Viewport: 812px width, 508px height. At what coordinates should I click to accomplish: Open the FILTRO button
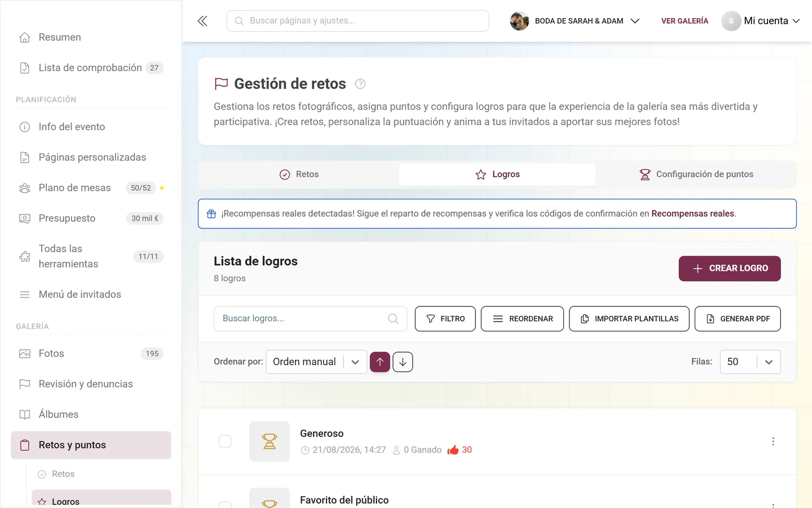click(x=445, y=319)
